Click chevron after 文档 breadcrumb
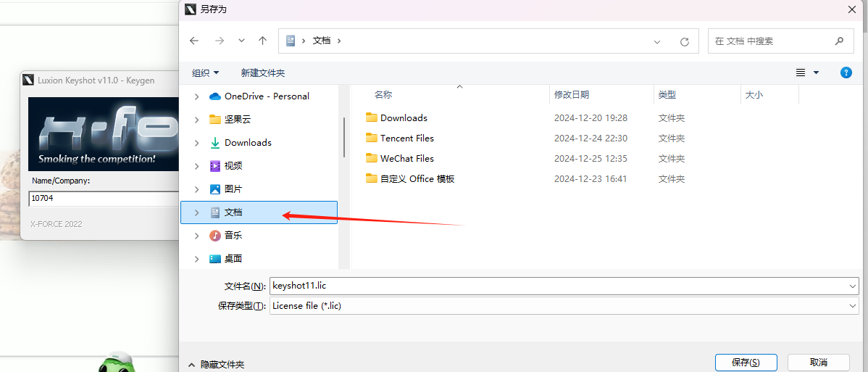868x372 pixels. pos(339,41)
